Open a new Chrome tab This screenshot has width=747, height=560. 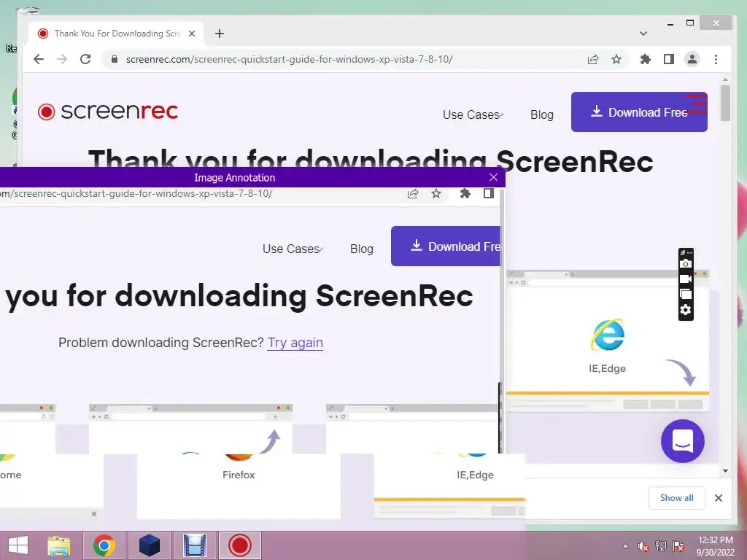tap(220, 34)
